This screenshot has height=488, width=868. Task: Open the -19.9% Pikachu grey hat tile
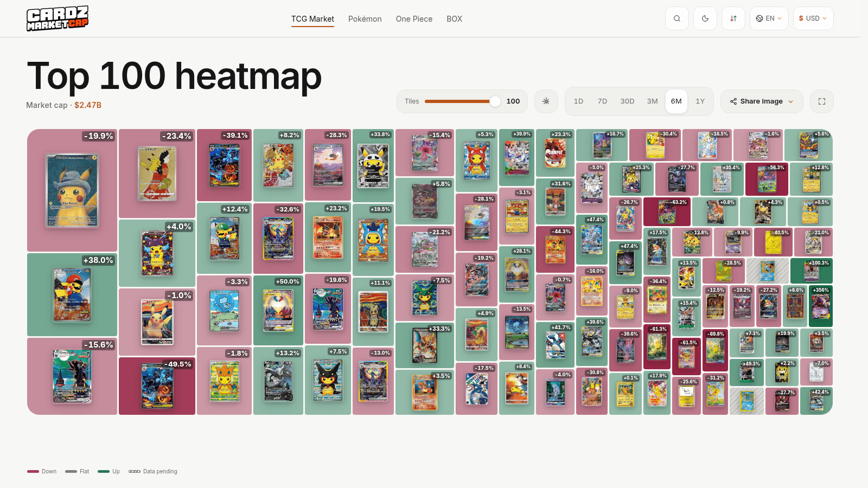[72, 190]
